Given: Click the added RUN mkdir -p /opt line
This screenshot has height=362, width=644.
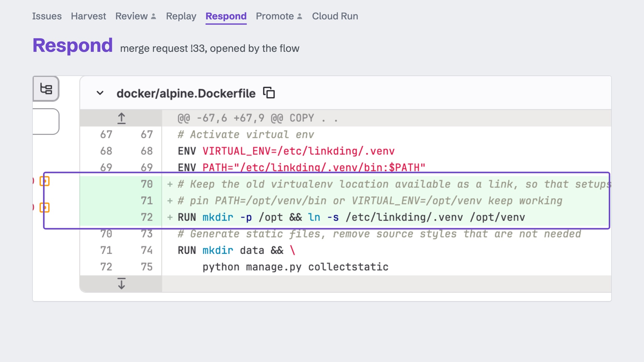Looking at the screenshot, I should tap(351, 217).
